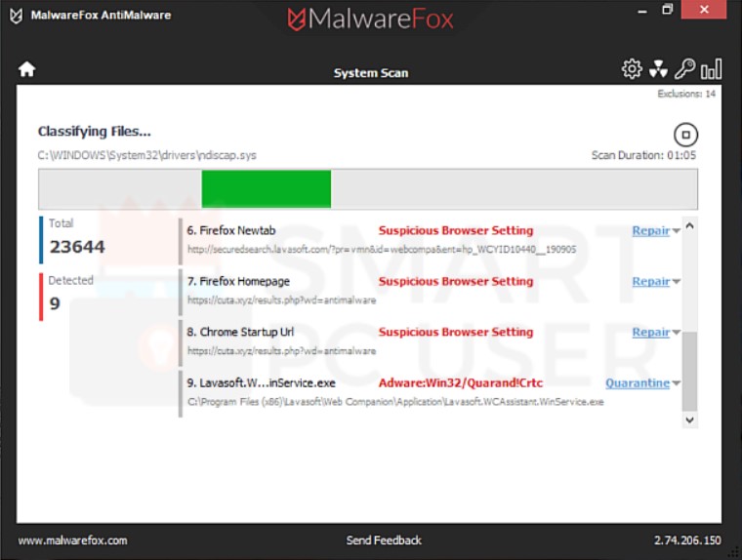Click the green scan progress bar

266,188
